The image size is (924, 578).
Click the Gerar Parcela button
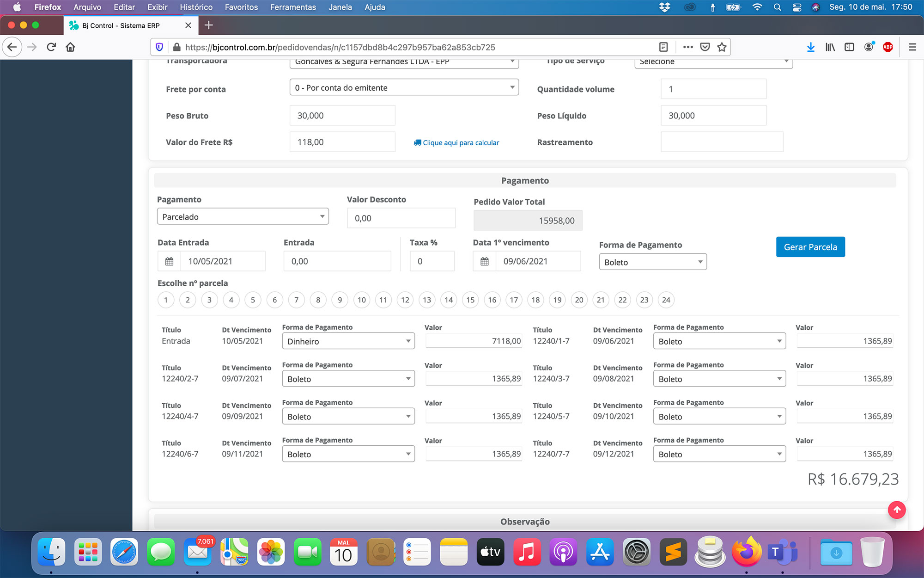810,247
